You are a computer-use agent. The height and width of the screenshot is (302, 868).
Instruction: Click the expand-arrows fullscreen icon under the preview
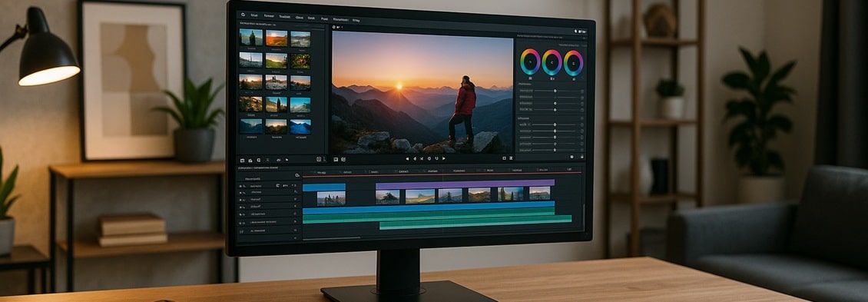[511, 158]
